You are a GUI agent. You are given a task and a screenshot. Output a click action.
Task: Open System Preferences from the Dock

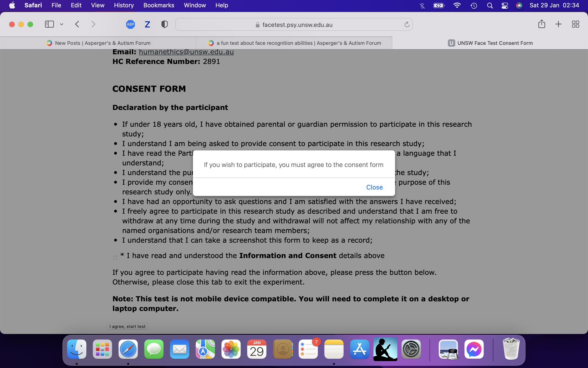pyautogui.click(x=411, y=349)
